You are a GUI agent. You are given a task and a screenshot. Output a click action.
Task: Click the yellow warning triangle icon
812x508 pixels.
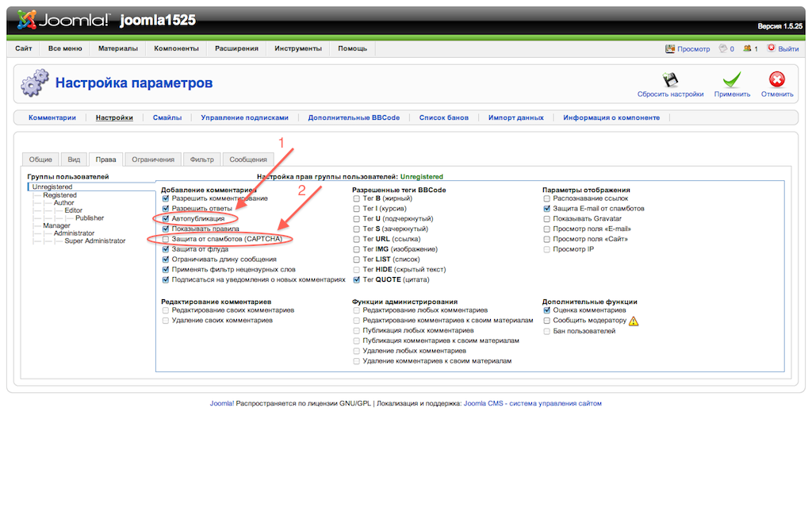(634, 321)
